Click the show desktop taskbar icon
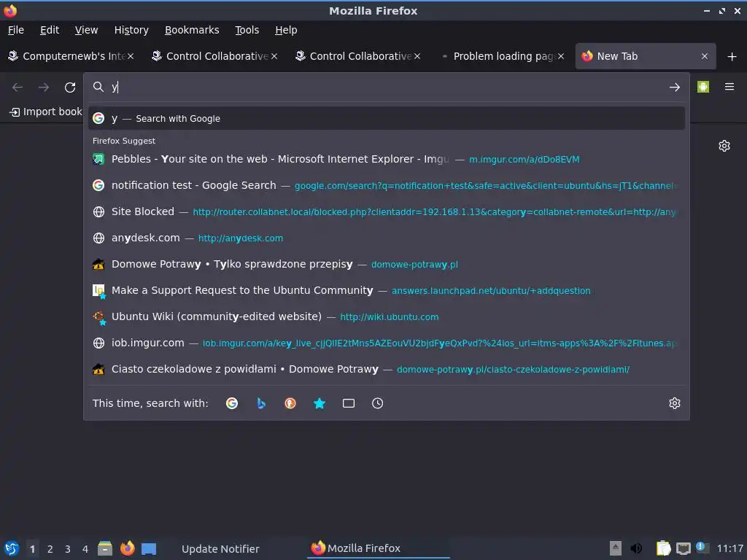747x560 pixels. [149, 548]
